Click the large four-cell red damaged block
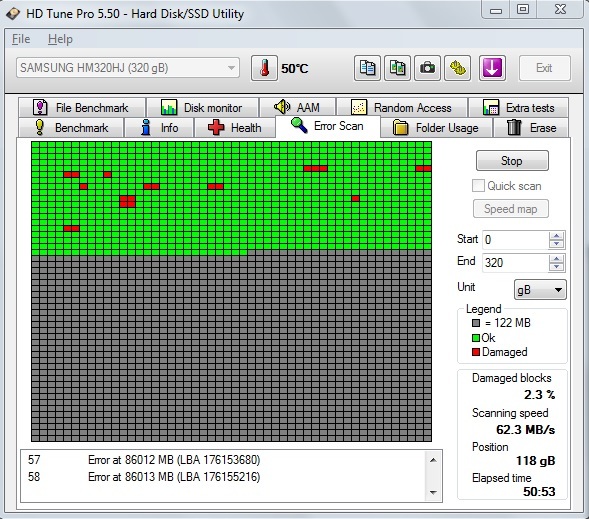This screenshot has height=519, width=589. click(x=127, y=201)
